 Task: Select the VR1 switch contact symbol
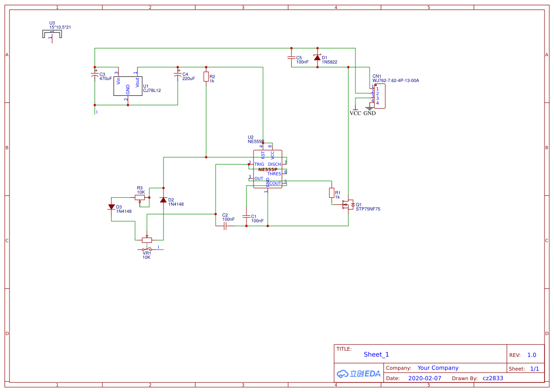coord(147,249)
